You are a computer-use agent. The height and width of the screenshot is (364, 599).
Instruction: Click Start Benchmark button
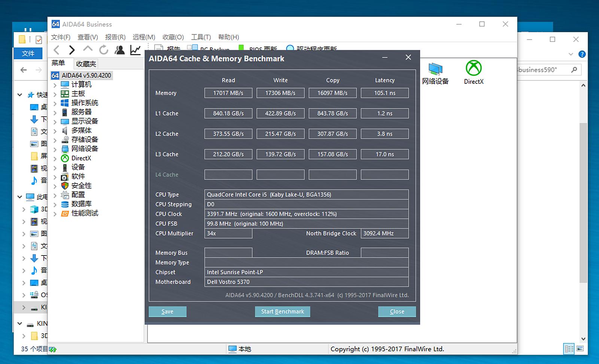coord(283,312)
